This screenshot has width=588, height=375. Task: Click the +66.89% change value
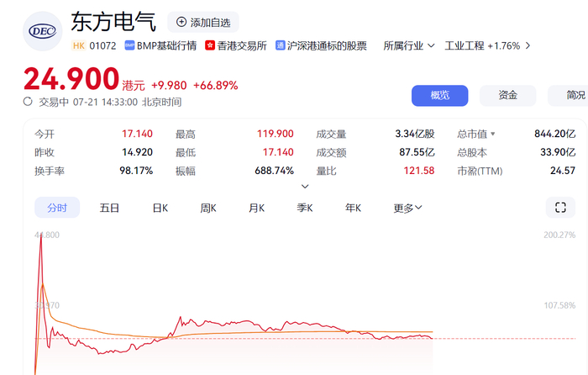[x=216, y=86]
